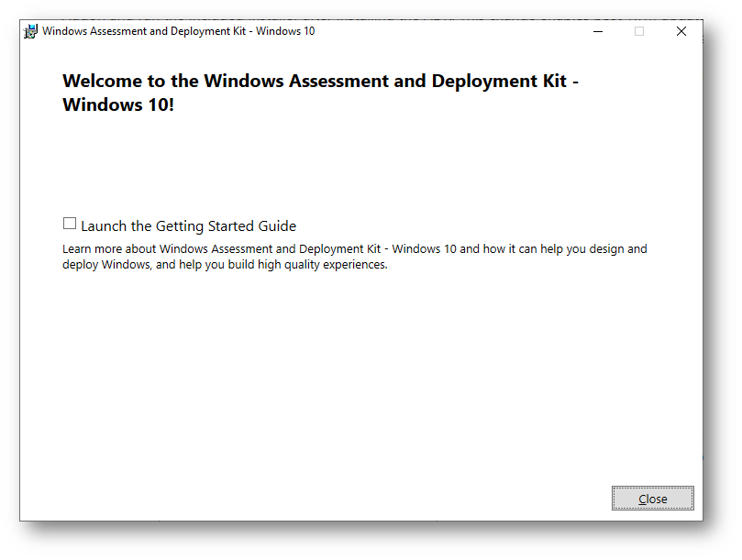Image resolution: width=742 pixels, height=560 pixels.
Task: Click the installer icon in title bar
Action: tap(30, 32)
